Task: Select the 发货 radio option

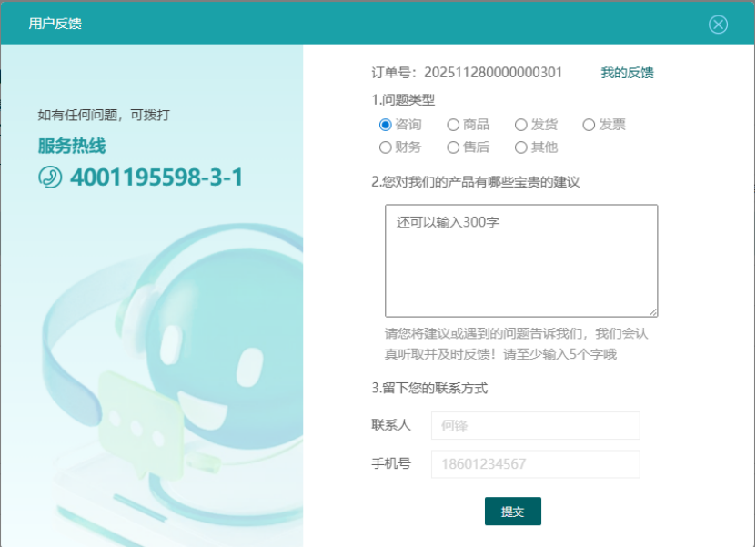Action: click(521, 125)
